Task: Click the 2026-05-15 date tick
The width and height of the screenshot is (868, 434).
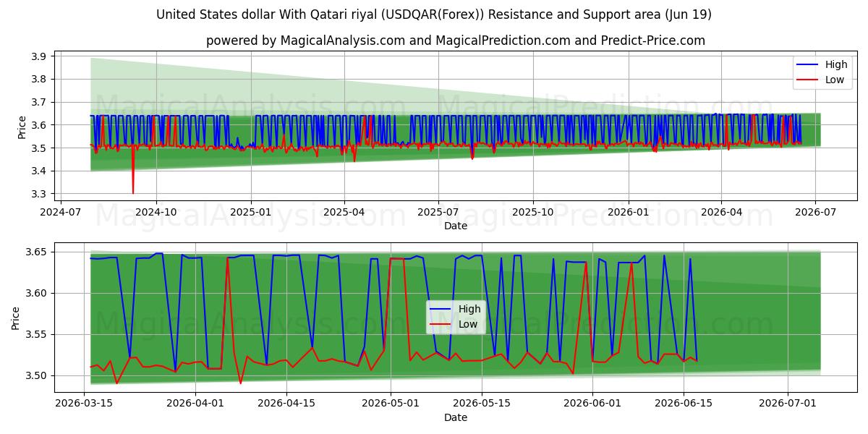Action: pos(482,404)
